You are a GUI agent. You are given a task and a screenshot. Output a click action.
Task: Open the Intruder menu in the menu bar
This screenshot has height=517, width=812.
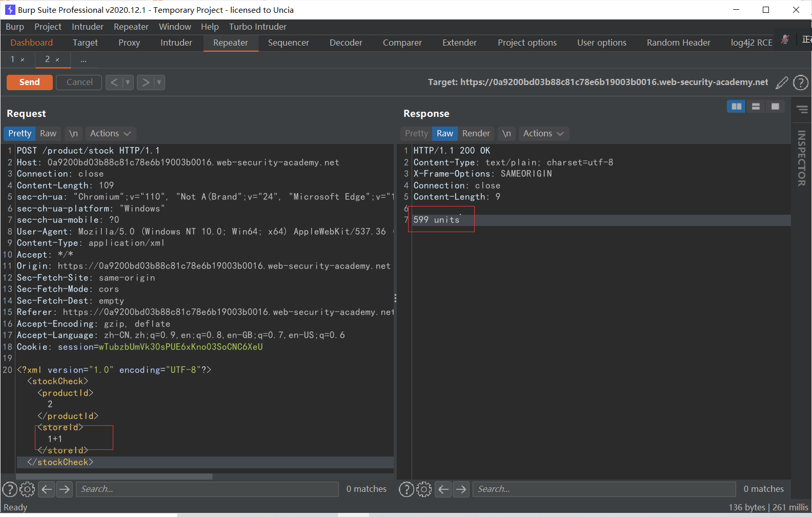(x=88, y=27)
